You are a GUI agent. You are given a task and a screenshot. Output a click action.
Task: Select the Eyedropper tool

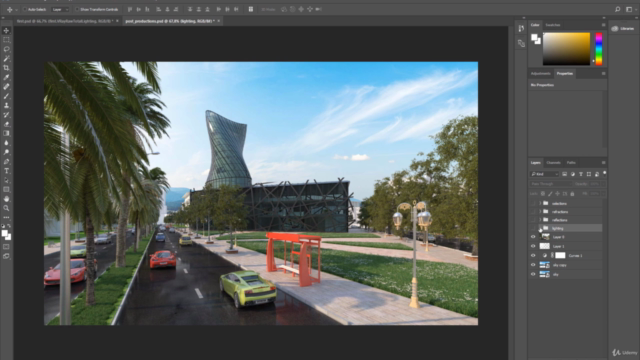[6, 78]
